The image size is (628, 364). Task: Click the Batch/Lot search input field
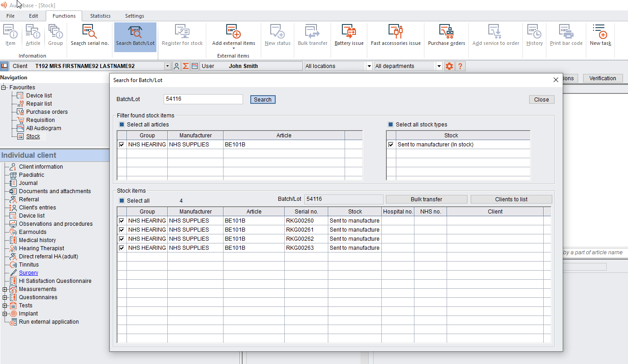pyautogui.click(x=203, y=99)
